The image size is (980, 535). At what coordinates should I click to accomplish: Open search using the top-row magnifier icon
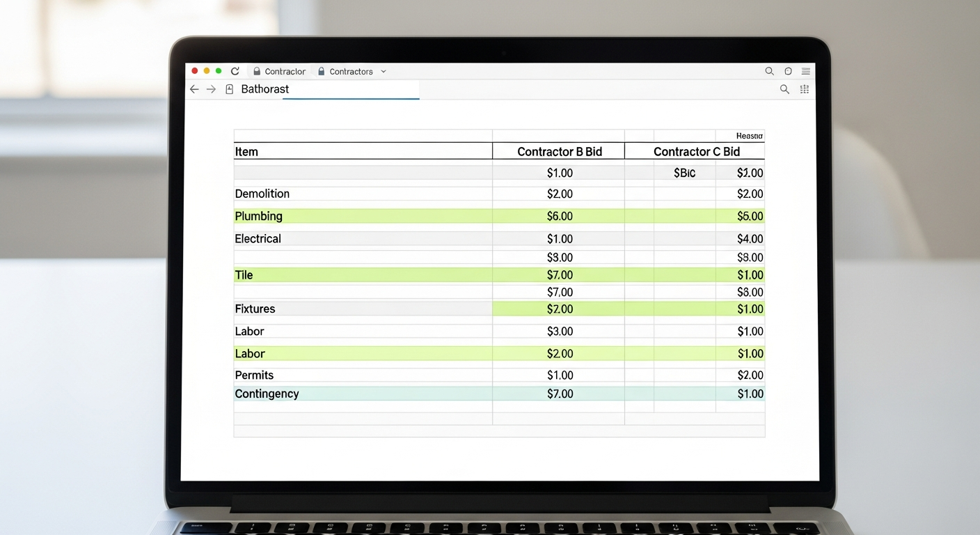coord(769,71)
